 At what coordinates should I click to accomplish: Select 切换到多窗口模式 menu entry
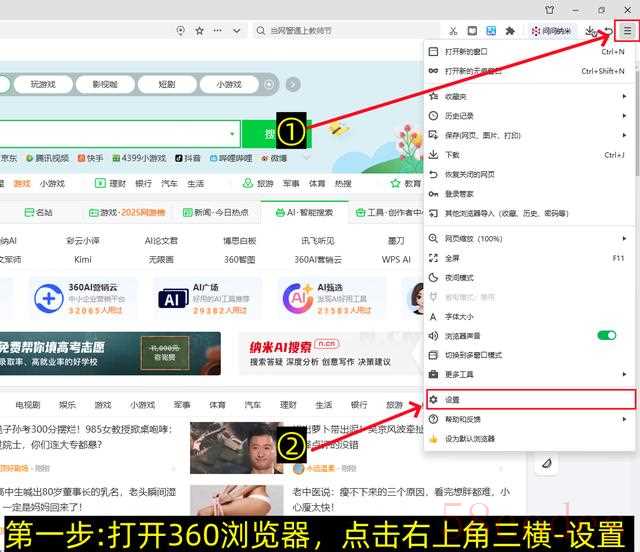coord(529,355)
